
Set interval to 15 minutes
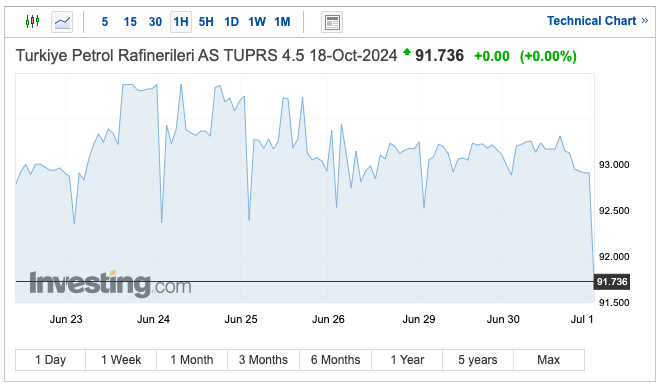click(x=130, y=21)
